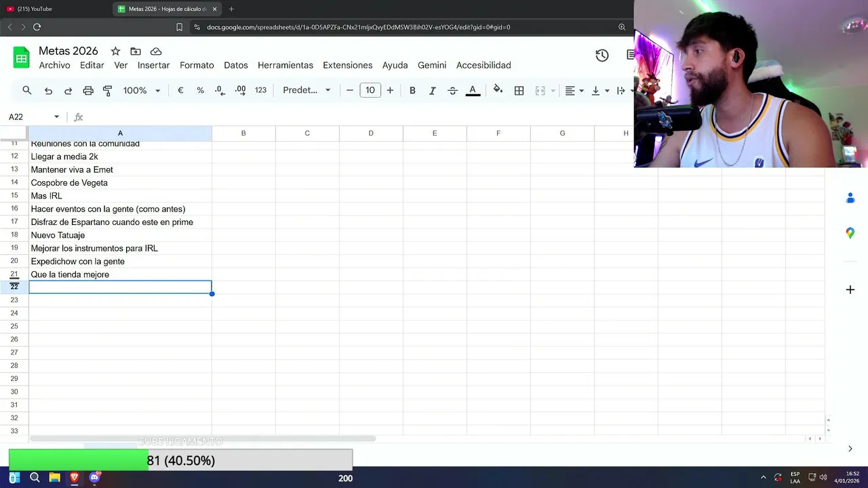Select the cell 'Cospobre de Vegeta'
Screen dimensions: 868x488
point(120,183)
